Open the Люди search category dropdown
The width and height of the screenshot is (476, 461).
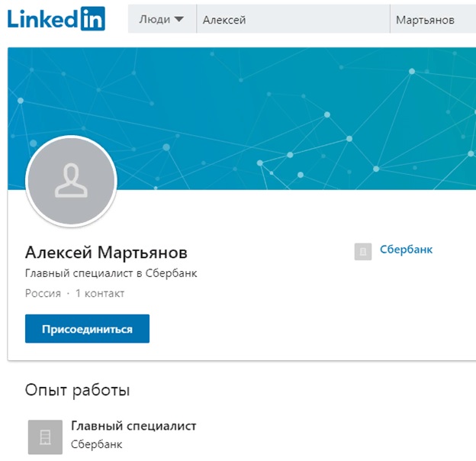[162, 19]
